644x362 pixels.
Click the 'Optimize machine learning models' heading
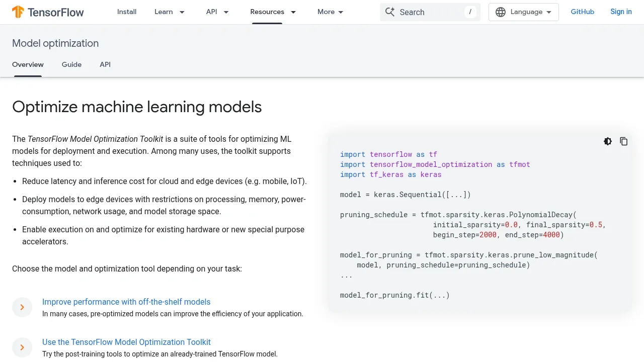(x=137, y=107)
